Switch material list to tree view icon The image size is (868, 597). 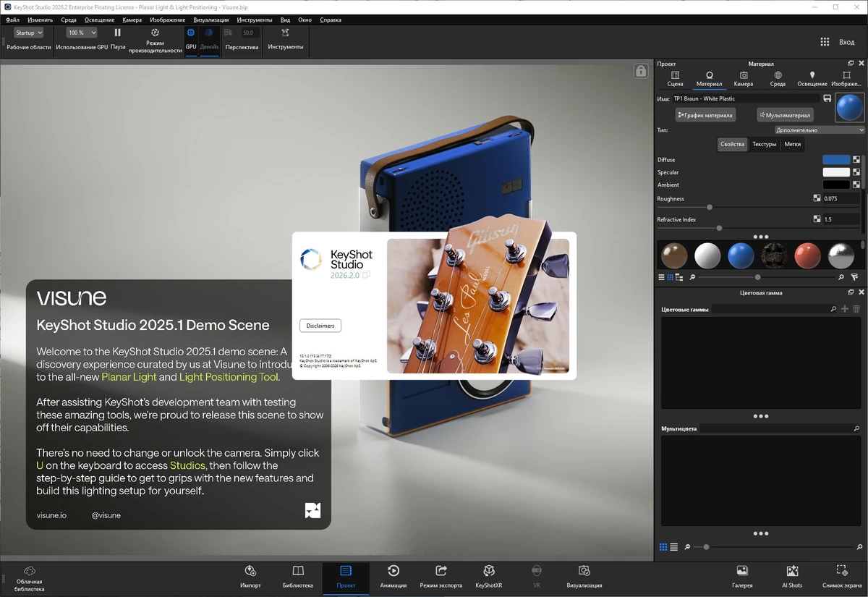tap(679, 277)
